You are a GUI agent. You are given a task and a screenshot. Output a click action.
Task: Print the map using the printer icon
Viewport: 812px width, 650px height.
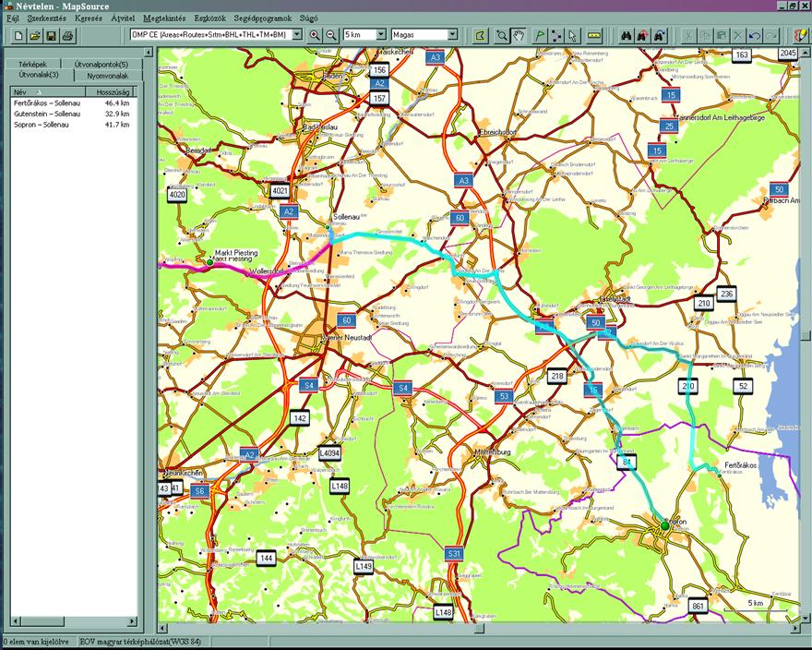click(68, 36)
